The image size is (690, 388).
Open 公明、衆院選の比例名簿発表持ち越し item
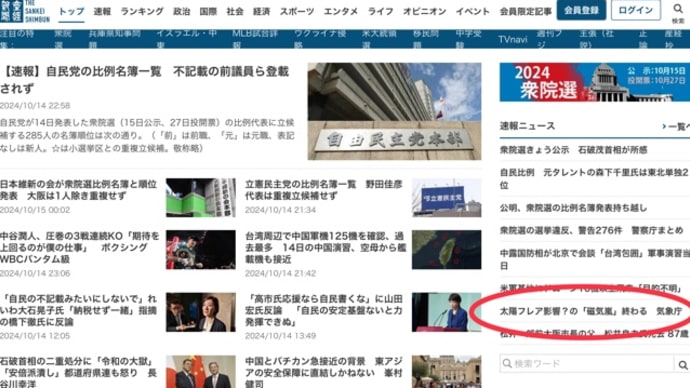click(573, 208)
